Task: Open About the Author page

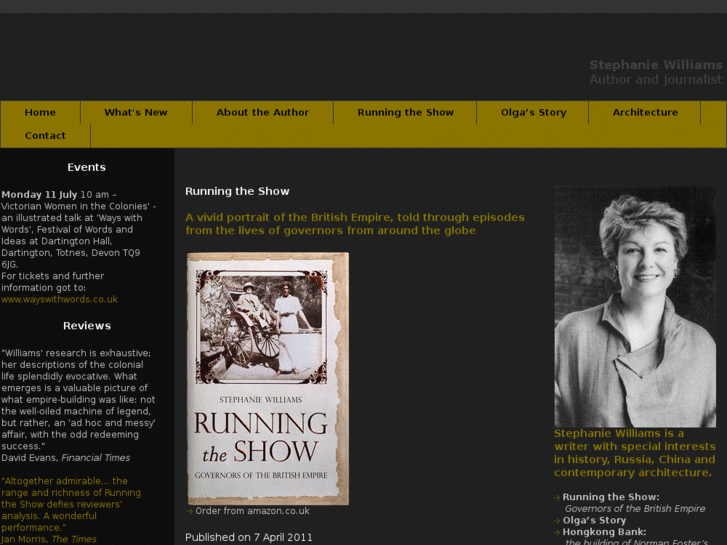Action: coord(262,112)
